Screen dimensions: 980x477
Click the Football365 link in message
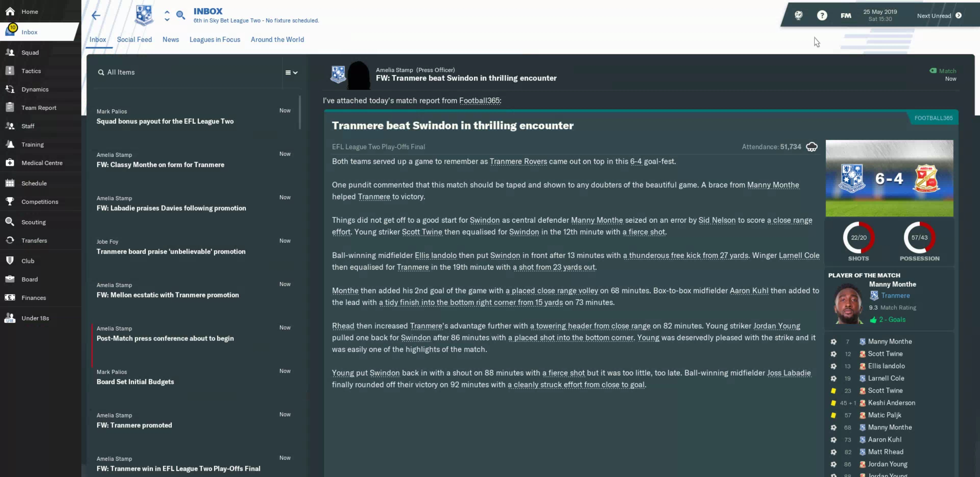tap(479, 100)
